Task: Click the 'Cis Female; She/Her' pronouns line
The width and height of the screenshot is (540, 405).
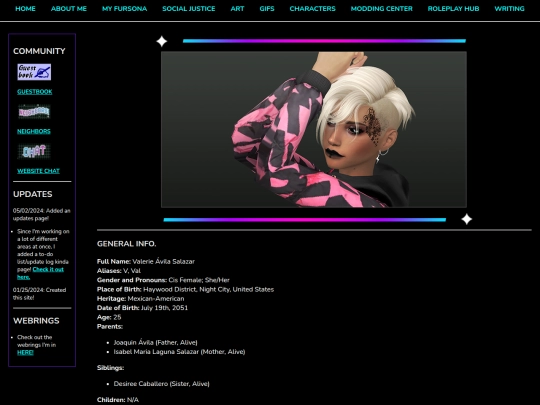Action: tap(163, 280)
